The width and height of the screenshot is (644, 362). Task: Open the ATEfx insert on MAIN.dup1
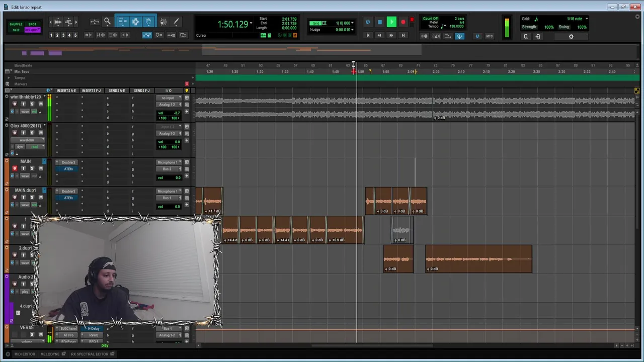coord(68,198)
